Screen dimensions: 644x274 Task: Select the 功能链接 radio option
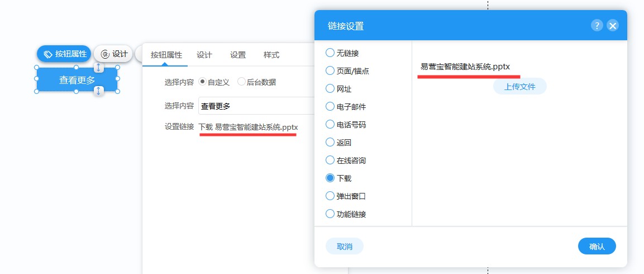[x=330, y=214]
